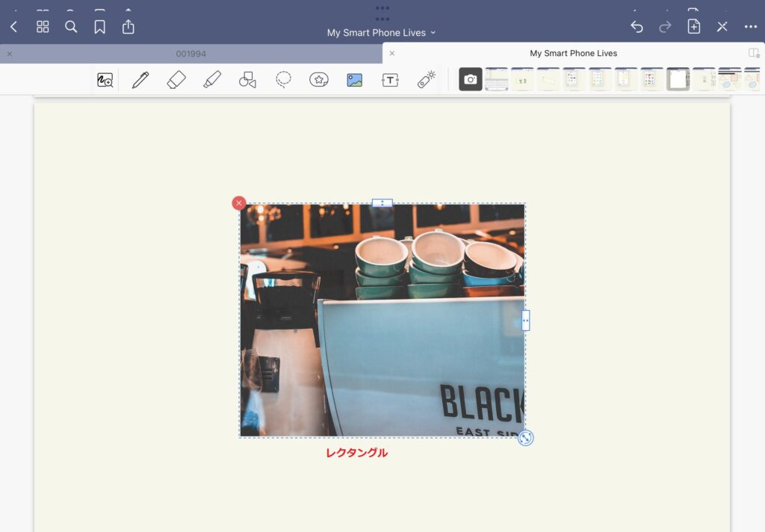Choose the Eraser tool

click(x=176, y=80)
